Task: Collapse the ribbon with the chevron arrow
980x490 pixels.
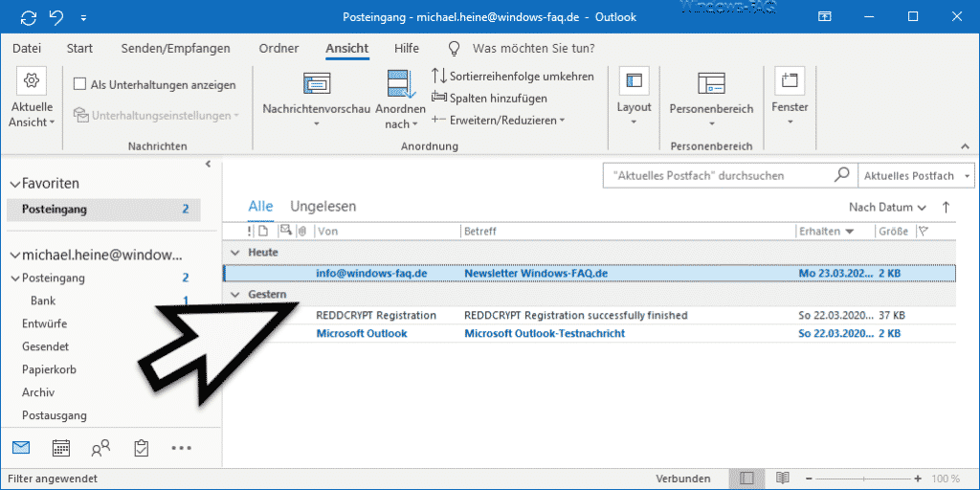Action: [x=966, y=145]
